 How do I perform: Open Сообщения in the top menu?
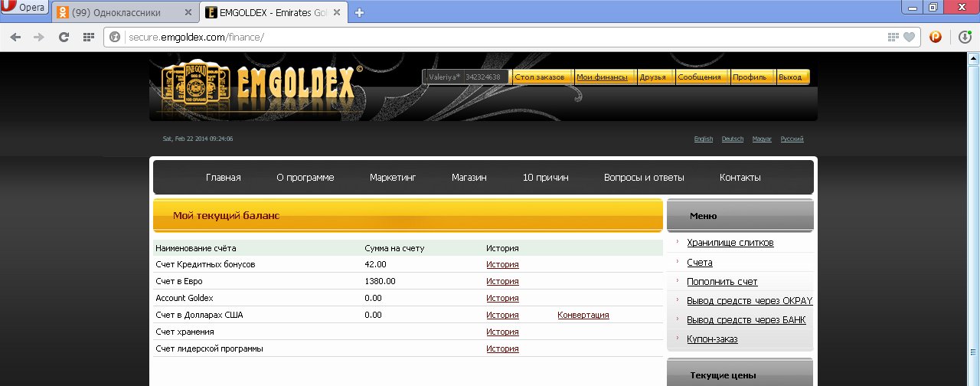(700, 77)
